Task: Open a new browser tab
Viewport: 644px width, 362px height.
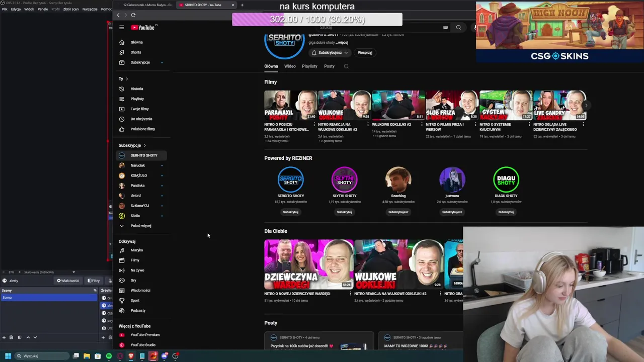Action: click(x=242, y=5)
